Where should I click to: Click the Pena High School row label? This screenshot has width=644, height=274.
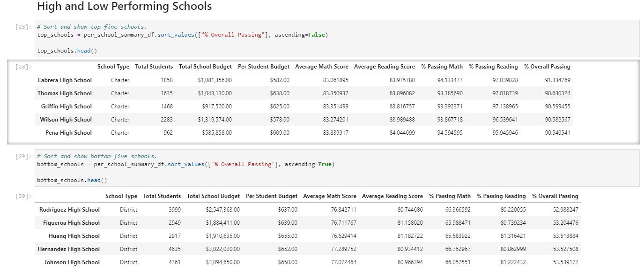68,133
